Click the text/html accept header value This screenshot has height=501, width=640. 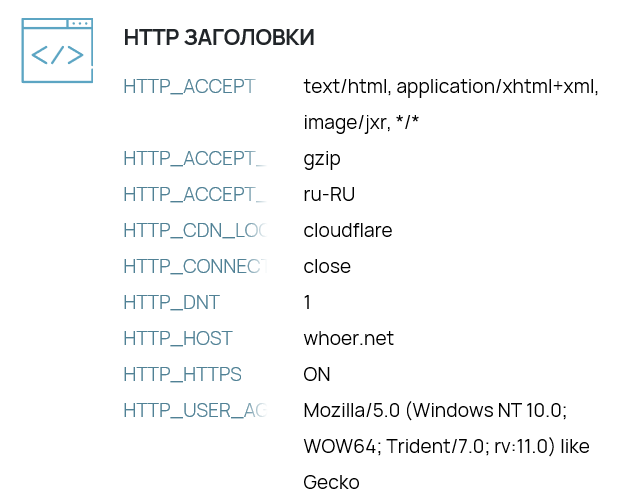point(450,104)
